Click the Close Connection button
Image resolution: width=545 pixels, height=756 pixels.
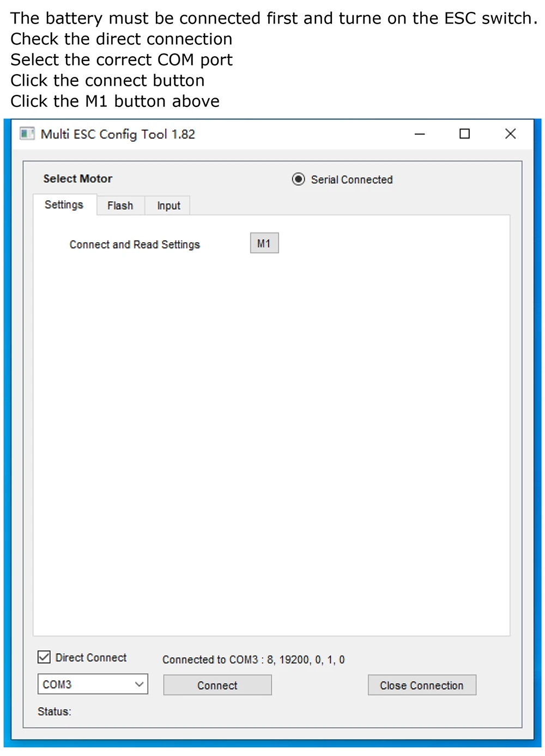[422, 685]
